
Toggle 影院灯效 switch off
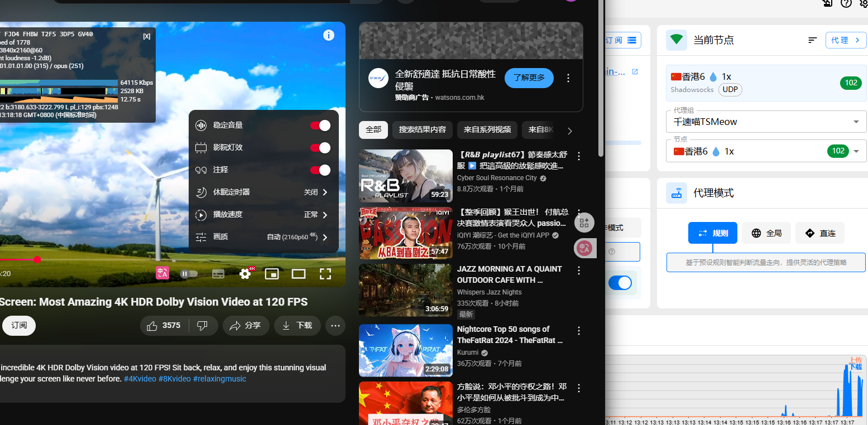[320, 148]
